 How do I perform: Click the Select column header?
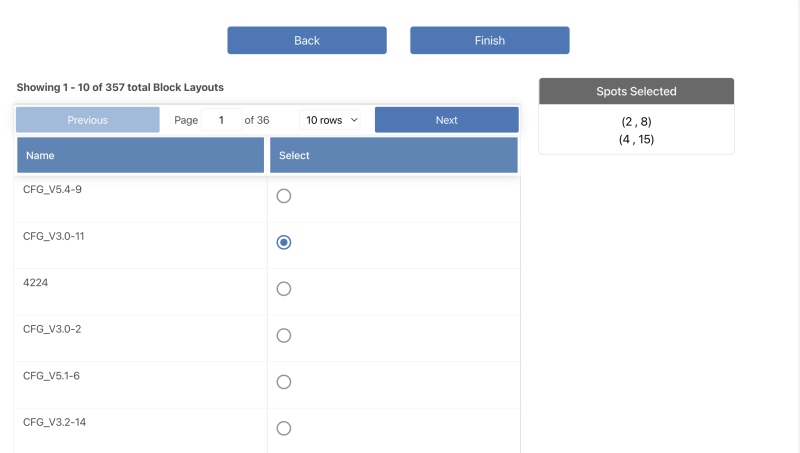click(x=393, y=155)
